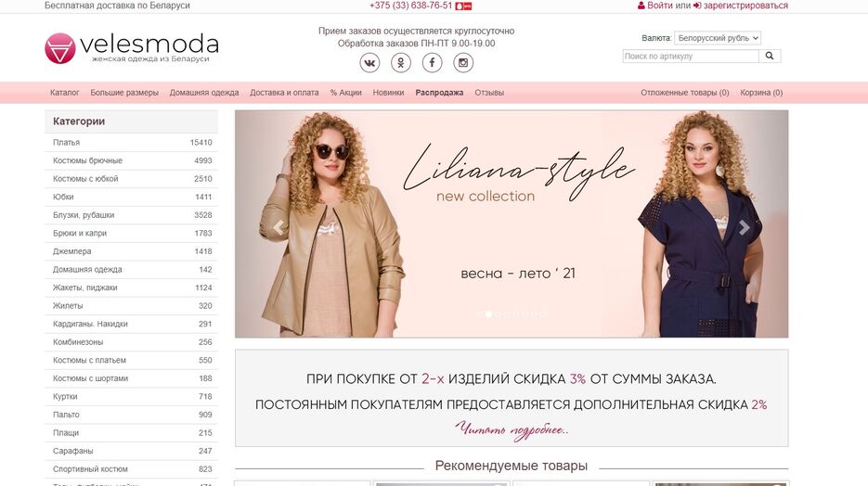
Task: Click the зарегистрироваться registration link
Action: click(x=745, y=6)
